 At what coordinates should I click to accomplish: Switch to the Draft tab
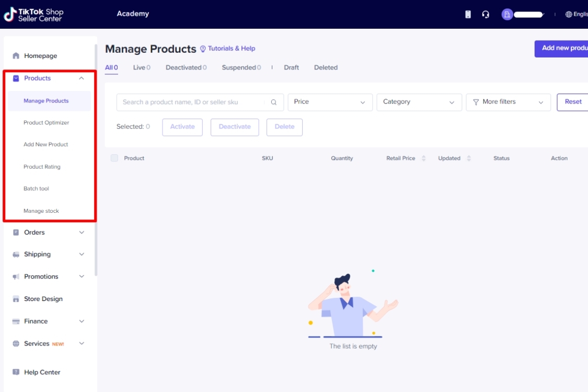(291, 67)
